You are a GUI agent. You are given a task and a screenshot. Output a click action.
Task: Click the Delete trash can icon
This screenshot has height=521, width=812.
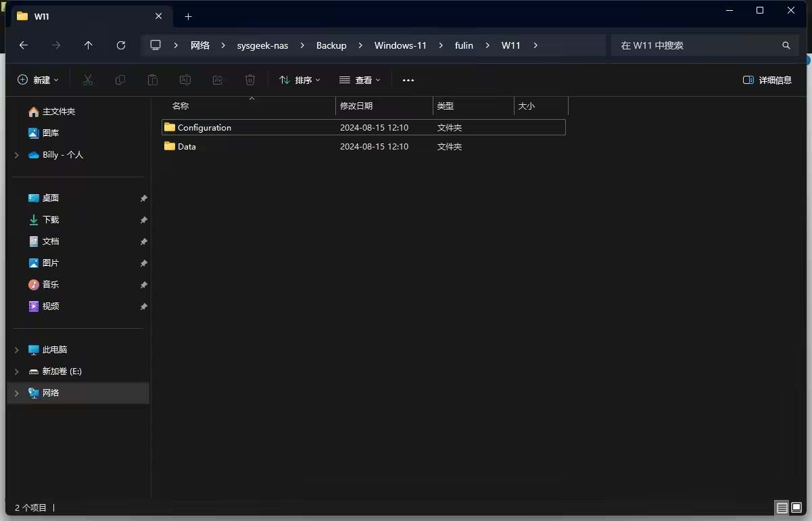coord(250,80)
